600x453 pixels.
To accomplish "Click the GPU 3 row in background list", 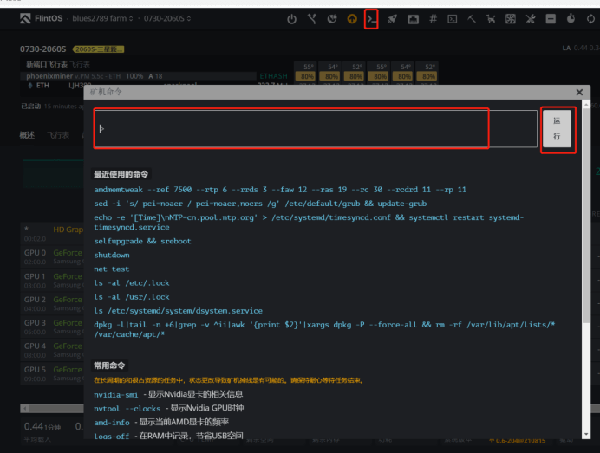I will point(52,327).
